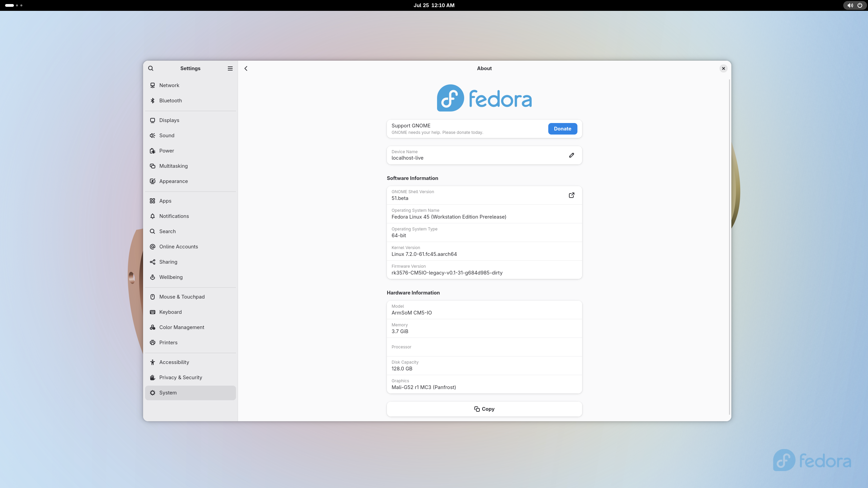Click the Sharing icon in sidebar

click(153, 262)
